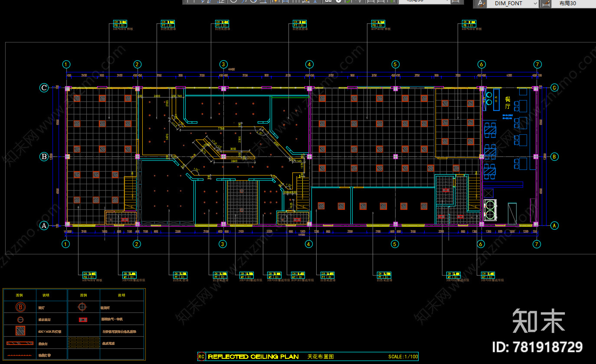Select grid bubble 6 below the plan
The image size is (596, 364).
[x=481, y=244]
